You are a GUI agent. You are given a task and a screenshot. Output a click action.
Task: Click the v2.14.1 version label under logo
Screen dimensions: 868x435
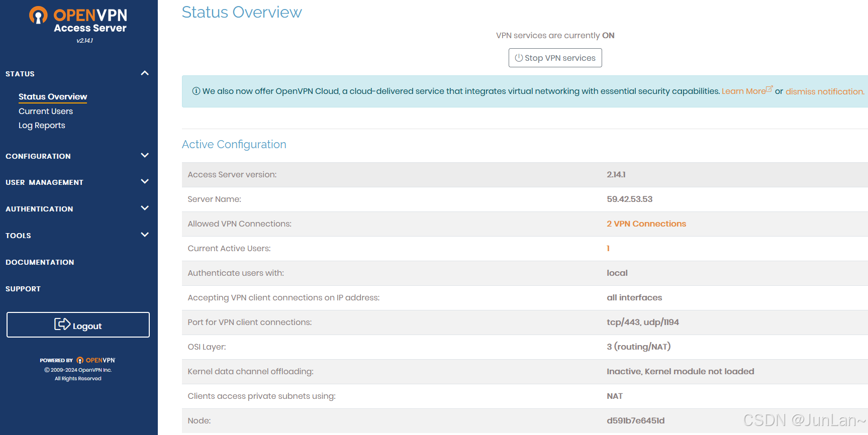pyautogui.click(x=85, y=41)
